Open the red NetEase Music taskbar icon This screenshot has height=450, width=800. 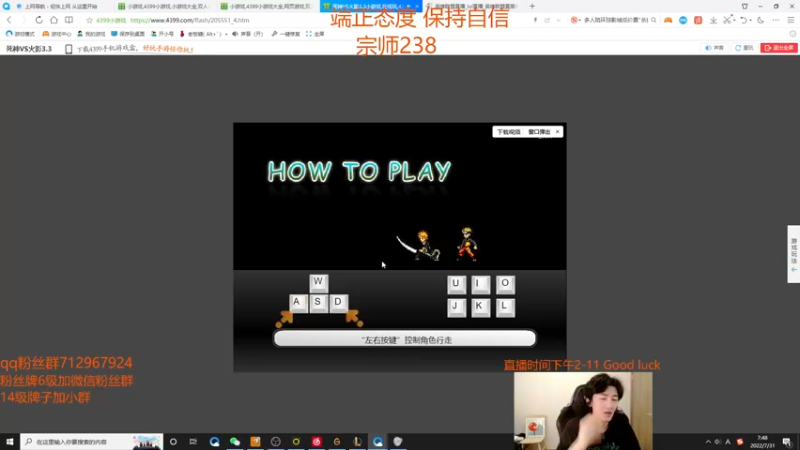point(316,442)
